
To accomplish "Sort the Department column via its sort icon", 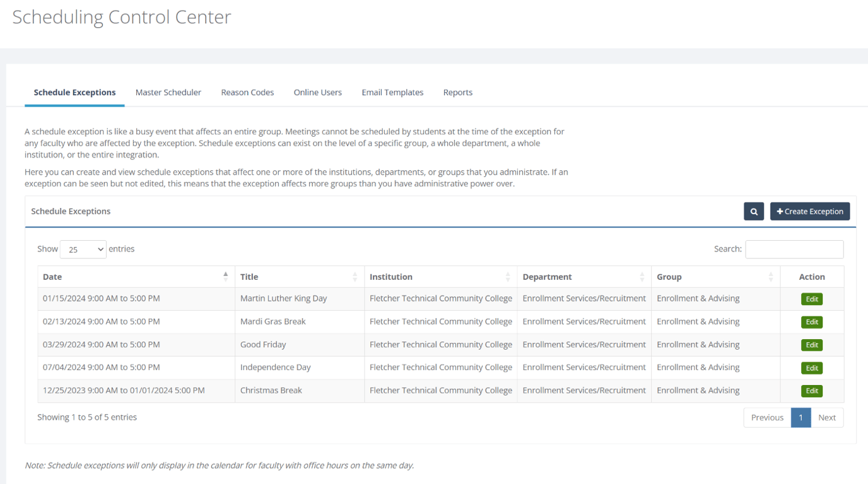I will (643, 276).
